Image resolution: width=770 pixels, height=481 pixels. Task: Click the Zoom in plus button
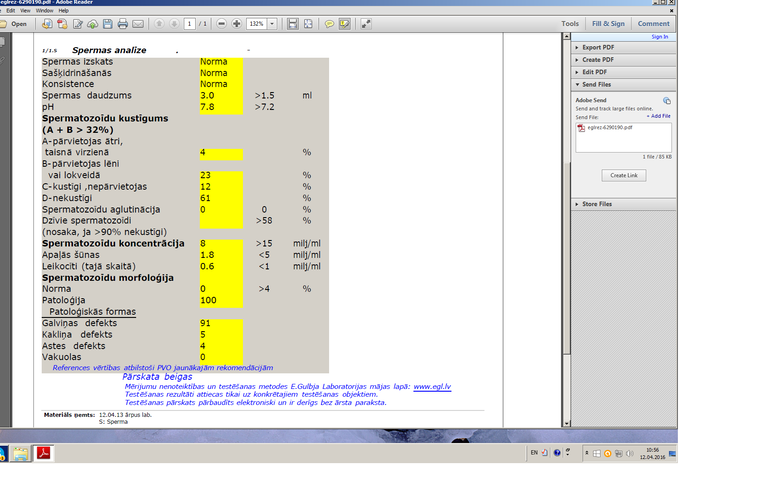[236, 23]
